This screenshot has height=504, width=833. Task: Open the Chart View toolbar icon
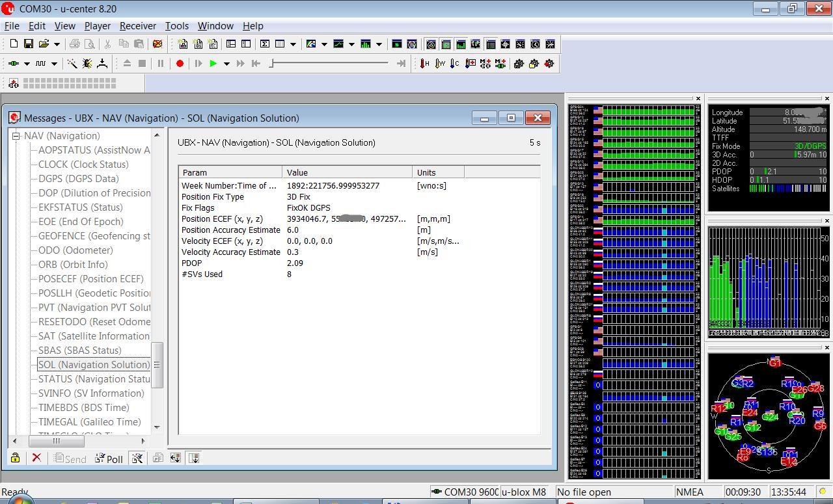338,44
